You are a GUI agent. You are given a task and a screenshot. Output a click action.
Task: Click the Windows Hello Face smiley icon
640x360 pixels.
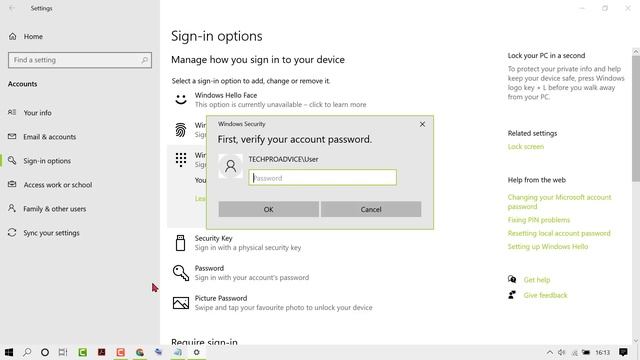pyautogui.click(x=181, y=99)
